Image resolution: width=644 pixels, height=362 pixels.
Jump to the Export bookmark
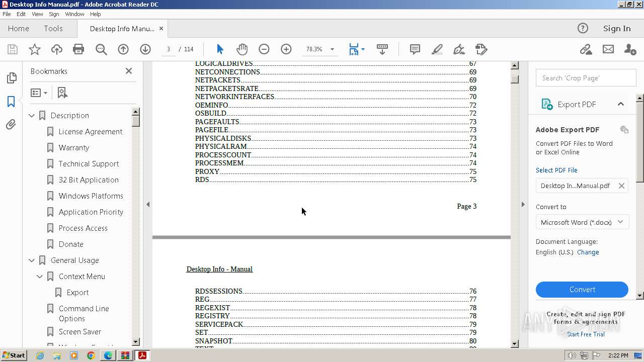point(77,293)
